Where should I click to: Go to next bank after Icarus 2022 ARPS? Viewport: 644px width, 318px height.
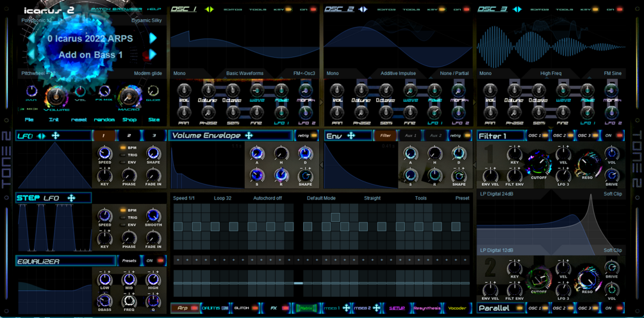click(x=153, y=38)
